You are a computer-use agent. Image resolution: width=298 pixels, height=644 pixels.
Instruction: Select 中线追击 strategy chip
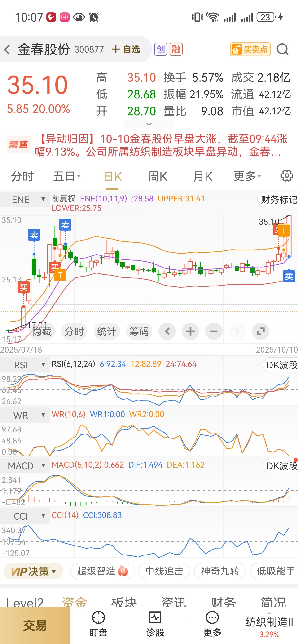(x=164, y=571)
